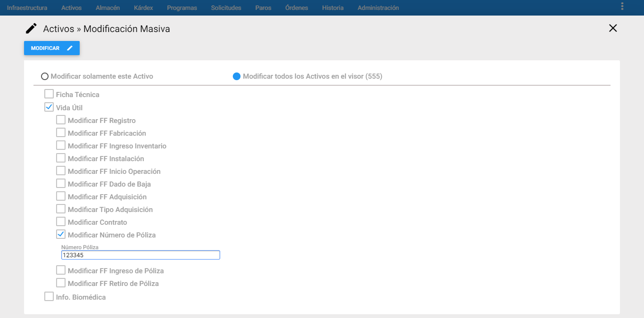Close the Modificación Masiva panel
The image size is (644, 318).
[613, 28]
